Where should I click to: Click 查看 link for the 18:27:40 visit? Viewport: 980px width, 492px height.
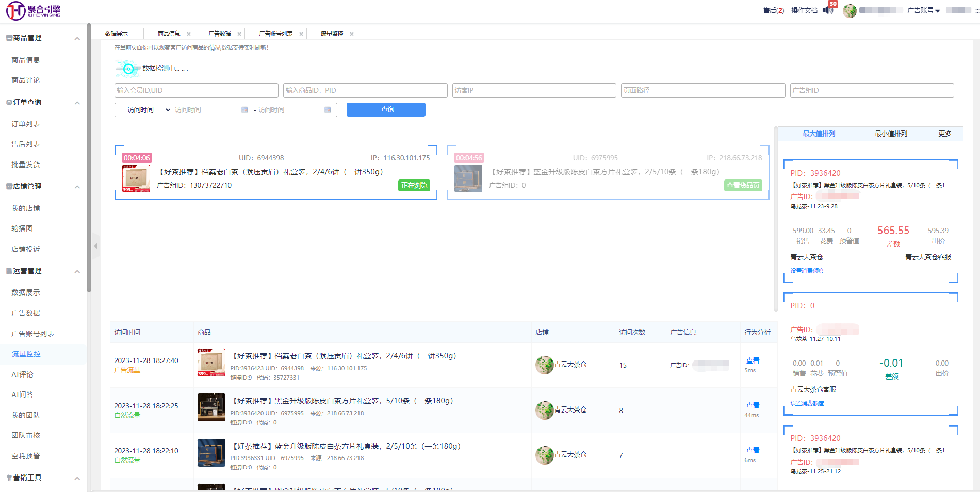point(753,360)
